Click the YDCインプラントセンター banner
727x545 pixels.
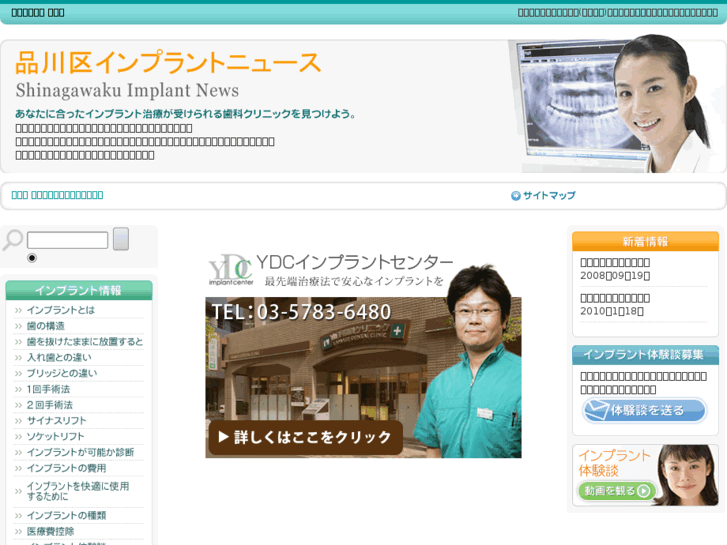[364, 355]
